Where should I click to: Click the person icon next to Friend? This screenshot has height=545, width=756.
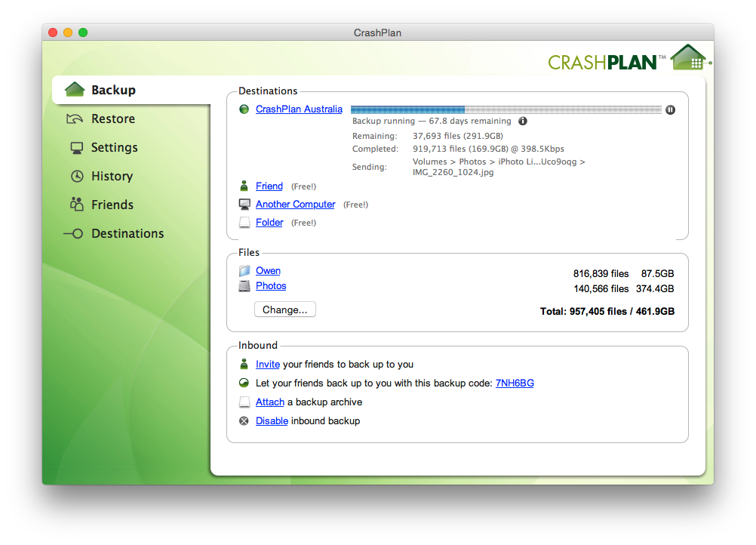(x=244, y=186)
